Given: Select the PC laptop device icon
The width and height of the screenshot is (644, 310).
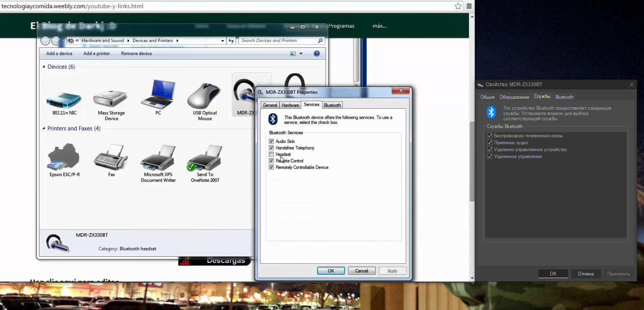Looking at the screenshot, I should tap(158, 94).
